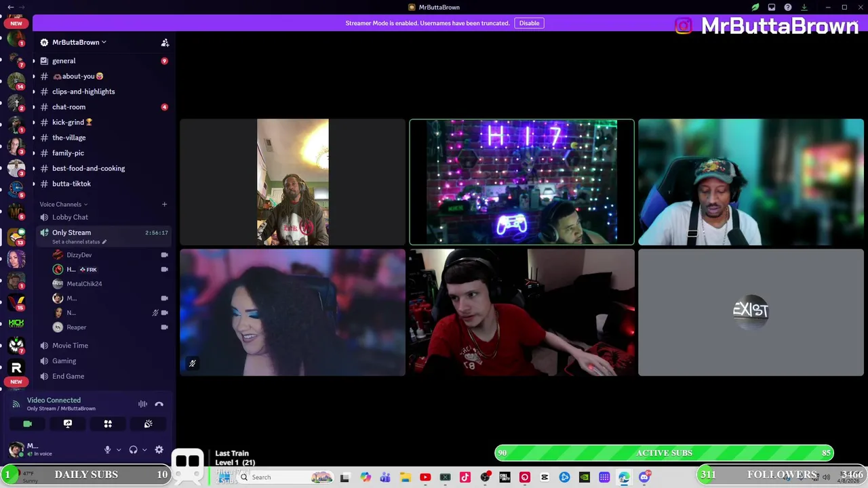Open CapCut from the taskbar
This screenshot has height=488, width=868.
(545, 477)
